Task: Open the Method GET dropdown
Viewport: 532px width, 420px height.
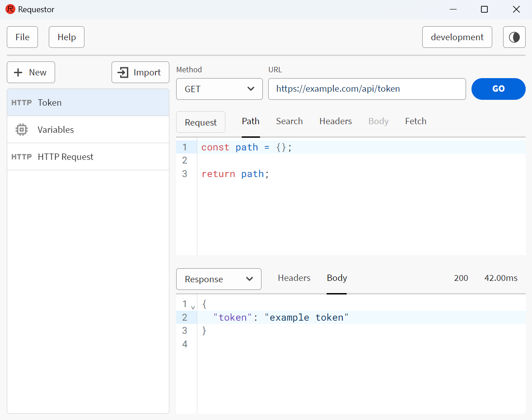Action: point(219,89)
